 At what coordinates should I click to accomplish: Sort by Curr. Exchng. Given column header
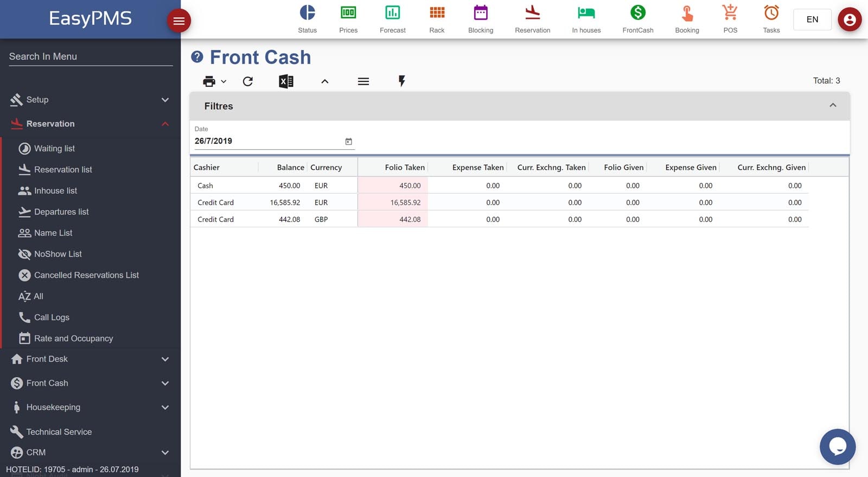(771, 168)
